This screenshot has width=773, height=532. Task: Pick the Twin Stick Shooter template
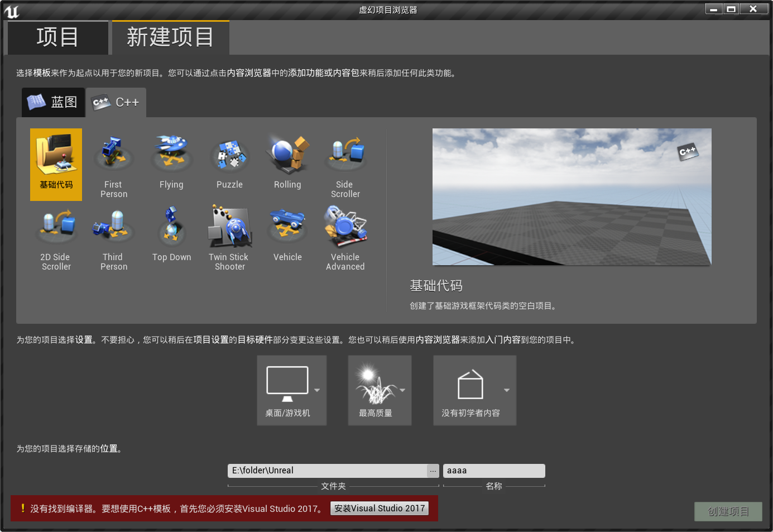pyautogui.click(x=229, y=237)
